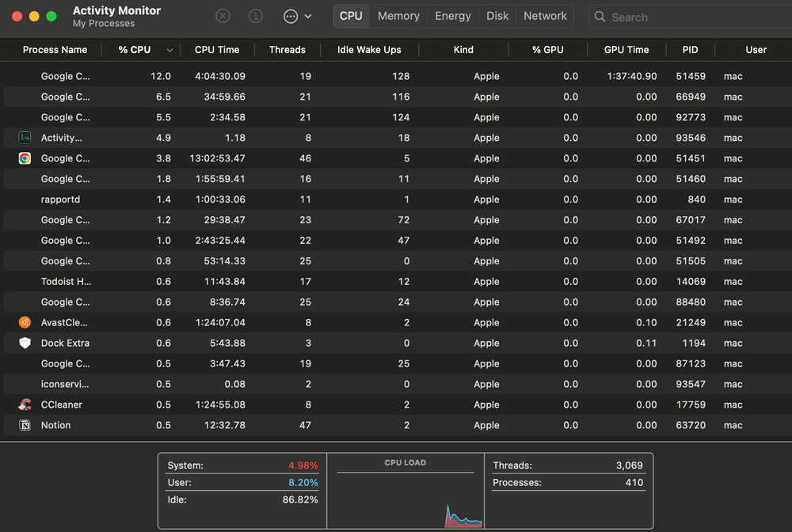Click the ellipsis more options icon
Viewport: 792px width, 532px height.
291,16
